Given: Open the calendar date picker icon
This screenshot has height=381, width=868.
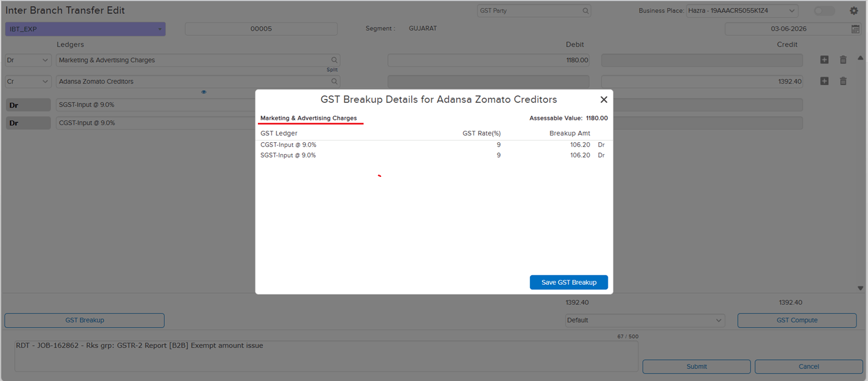Looking at the screenshot, I should point(855,28).
